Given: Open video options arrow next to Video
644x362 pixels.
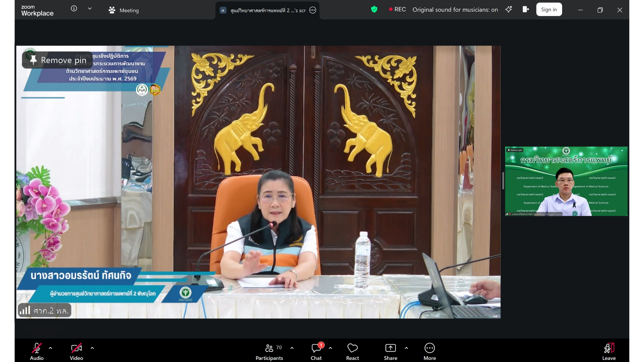Looking at the screenshot, I should 92,348.
